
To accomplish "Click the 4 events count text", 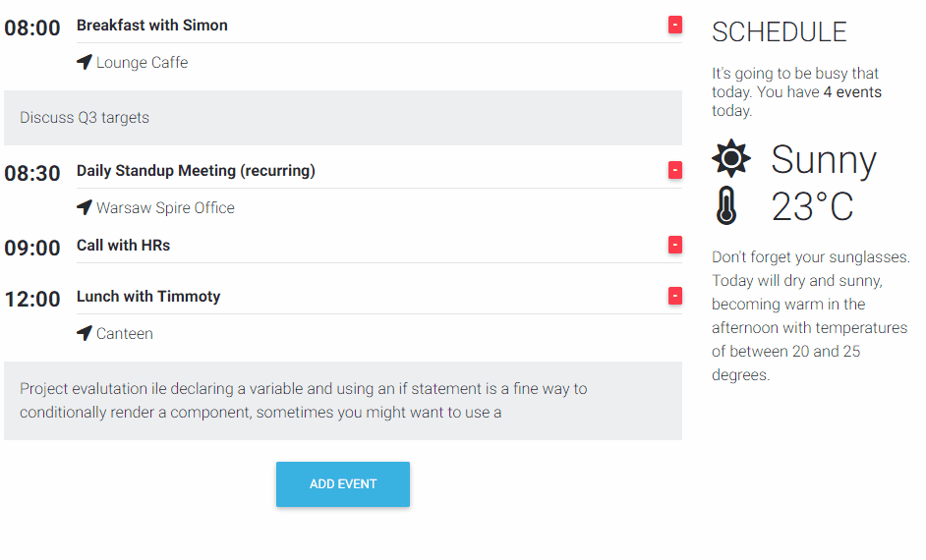I will coord(852,92).
